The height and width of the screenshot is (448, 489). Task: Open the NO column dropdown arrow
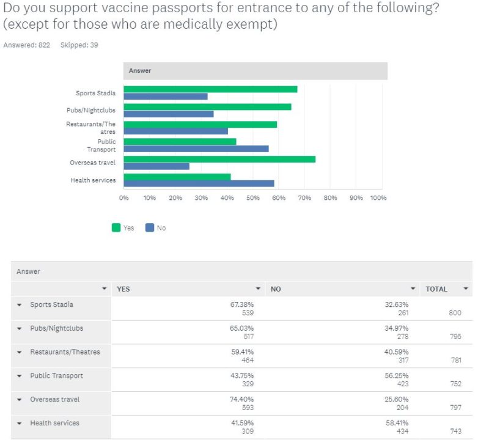(413, 288)
